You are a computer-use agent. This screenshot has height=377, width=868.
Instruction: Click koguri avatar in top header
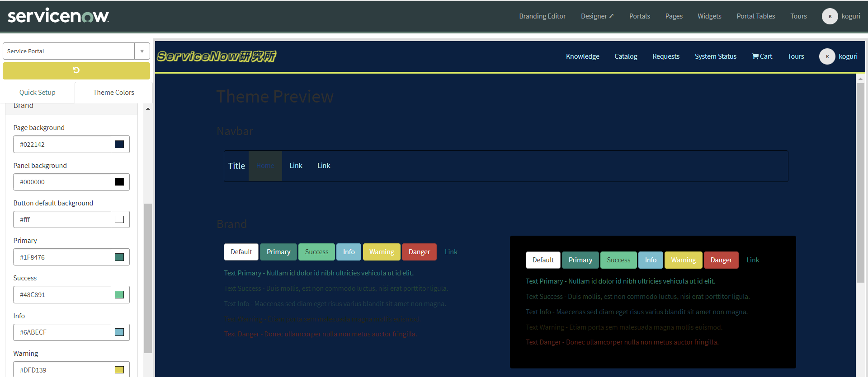point(830,16)
